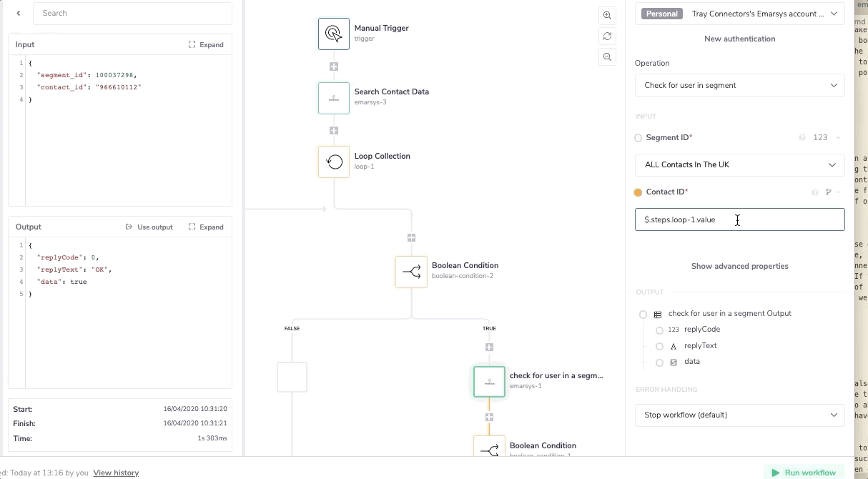Click the reset view refresh icon
Screen dimensions: 868x479
(x=607, y=36)
